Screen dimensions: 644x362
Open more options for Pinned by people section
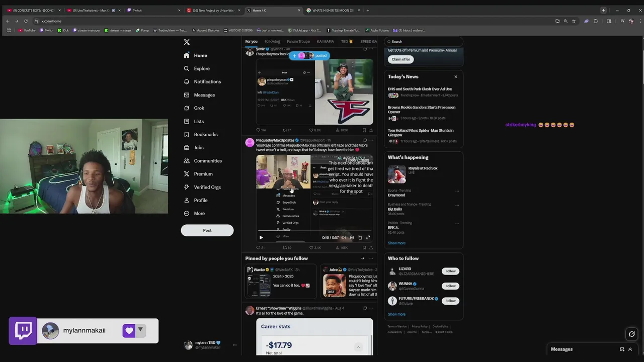tap(371, 258)
